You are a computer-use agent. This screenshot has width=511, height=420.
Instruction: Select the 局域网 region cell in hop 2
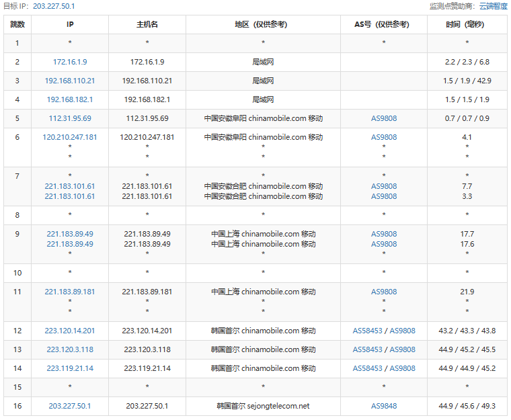tap(264, 62)
